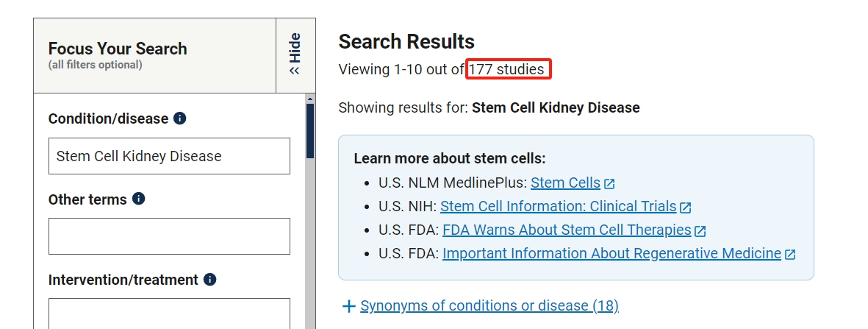Expand Synonyms of conditions or disease (18)
Image resolution: width=868 pixels, height=329 pixels.
tap(489, 305)
